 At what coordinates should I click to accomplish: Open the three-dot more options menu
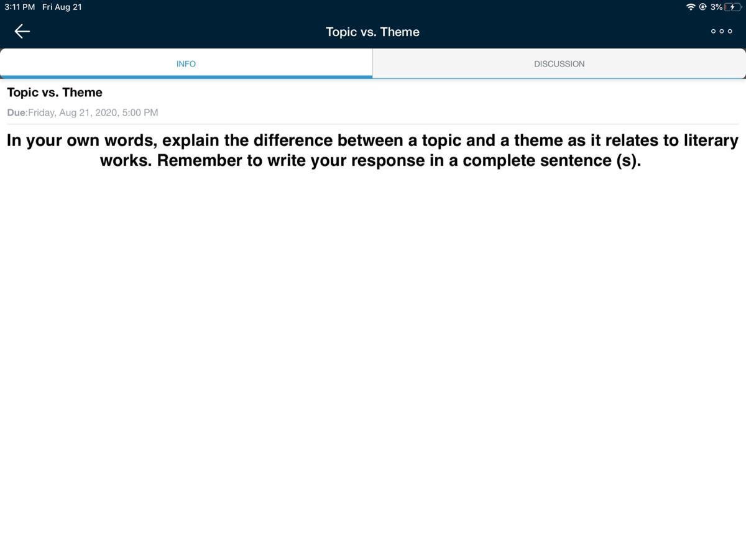722,32
